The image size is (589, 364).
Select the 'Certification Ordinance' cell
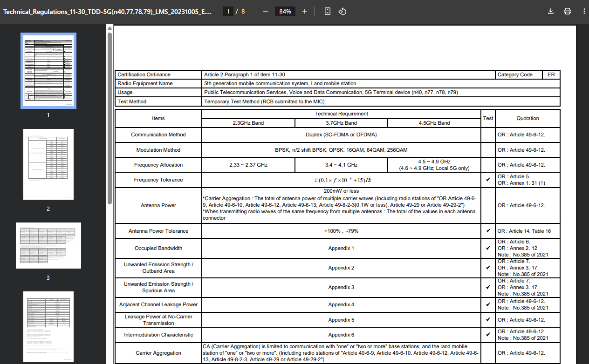pos(158,74)
